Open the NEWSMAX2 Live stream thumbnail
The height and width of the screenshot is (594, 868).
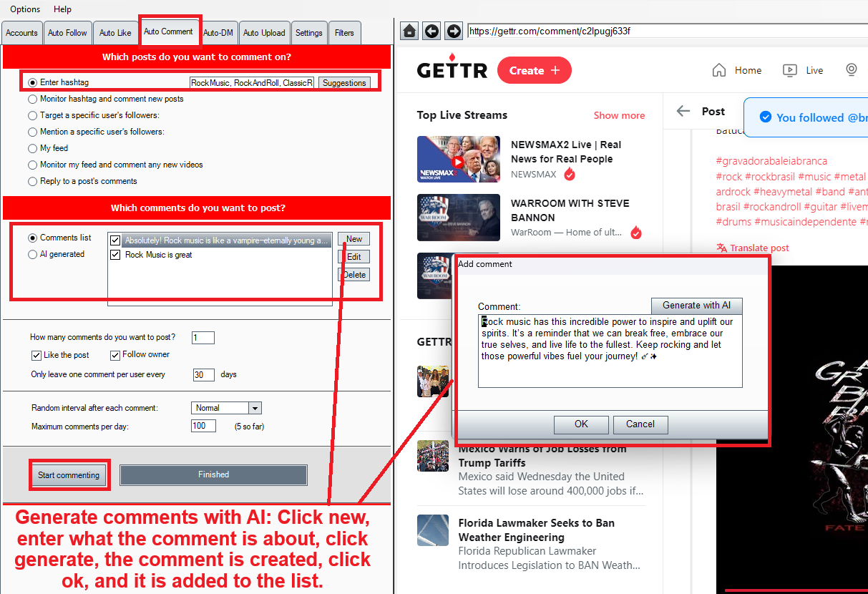pyautogui.click(x=459, y=159)
